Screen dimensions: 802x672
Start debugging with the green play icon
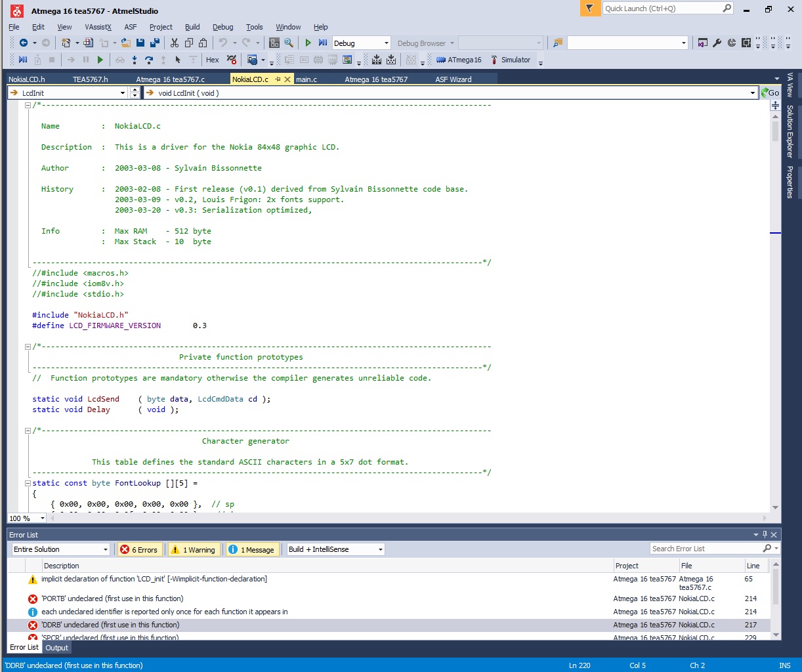point(308,43)
